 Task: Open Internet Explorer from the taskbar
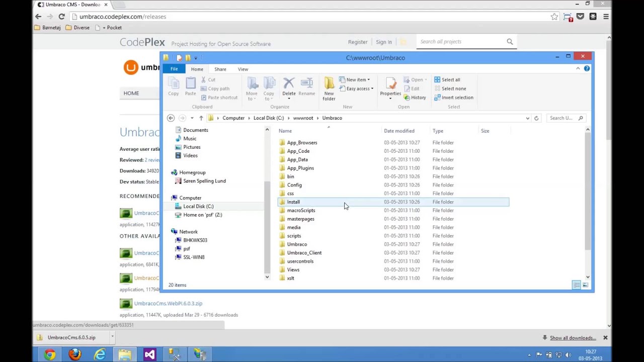100,354
